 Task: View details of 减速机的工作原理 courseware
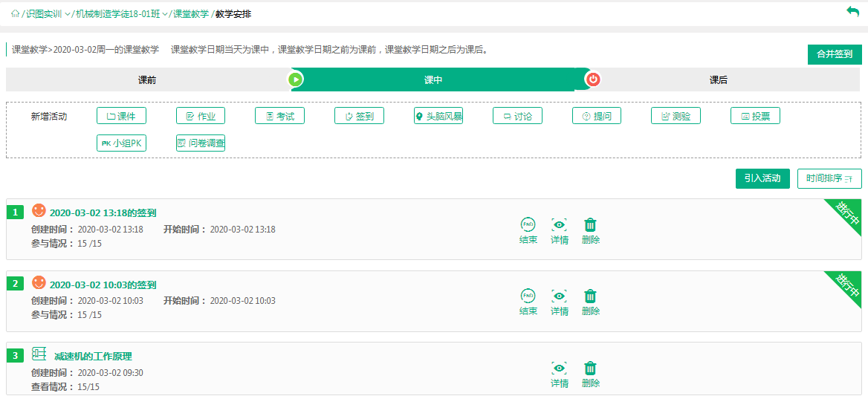[x=559, y=374]
